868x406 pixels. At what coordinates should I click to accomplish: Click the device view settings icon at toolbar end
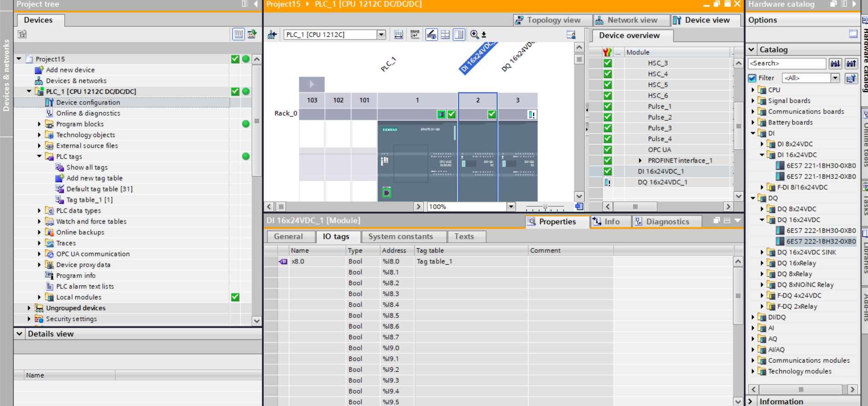[571, 35]
